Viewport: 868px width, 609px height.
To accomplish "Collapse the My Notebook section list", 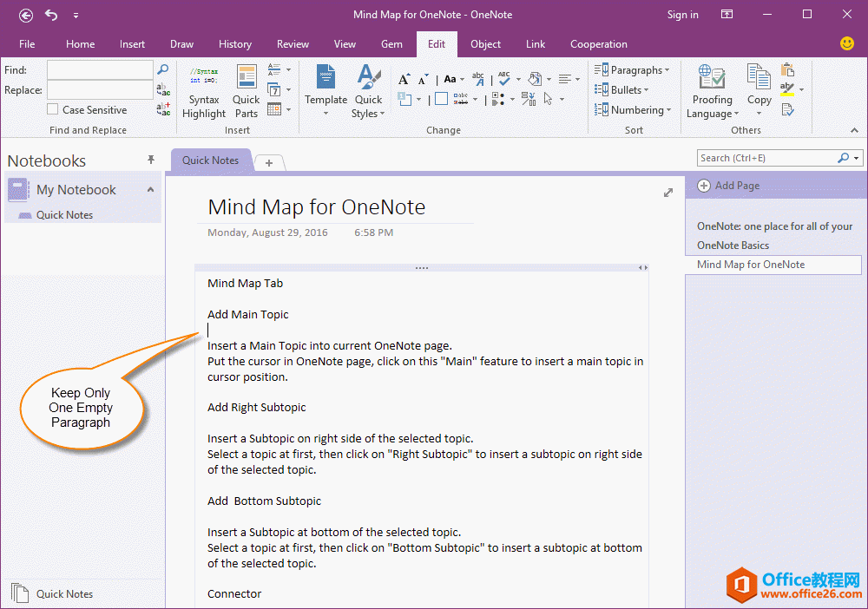I will tap(150, 190).
